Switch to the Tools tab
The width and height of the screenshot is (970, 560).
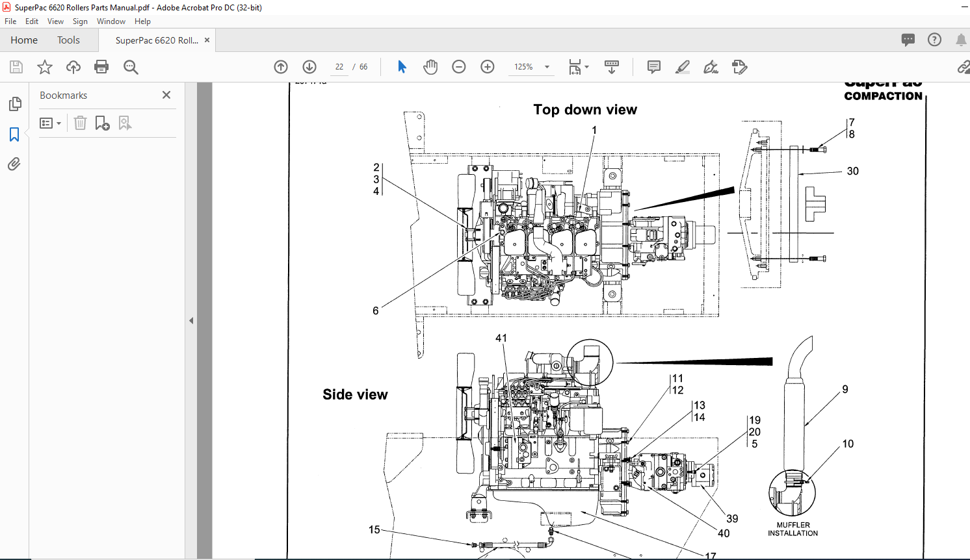pos(68,40)
